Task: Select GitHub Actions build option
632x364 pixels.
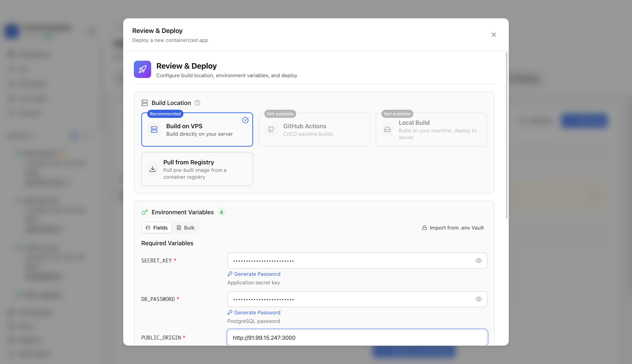Action: [314, 130]
